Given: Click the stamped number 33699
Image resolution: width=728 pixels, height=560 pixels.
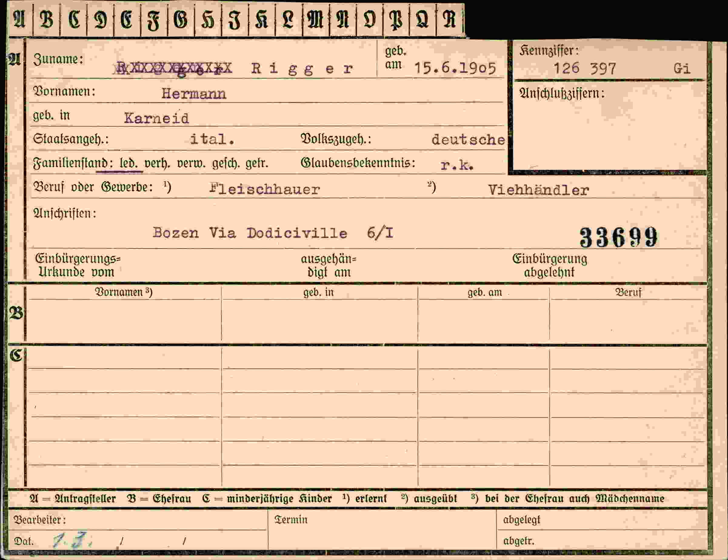Looking at the screenshot, I should click(618, 237).
